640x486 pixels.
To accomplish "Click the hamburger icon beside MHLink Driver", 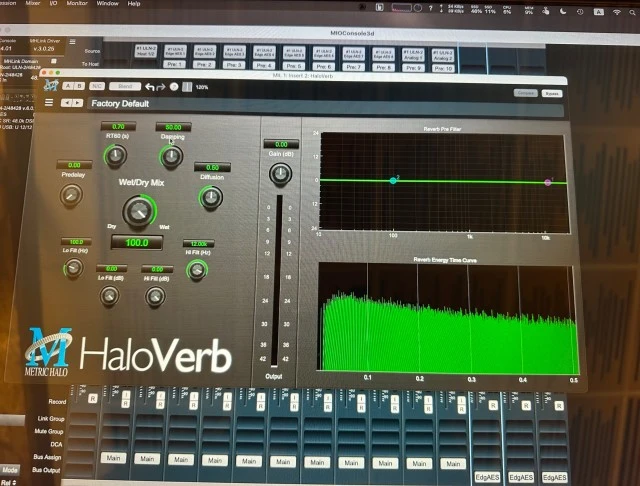I will click(x=72, y=42).
